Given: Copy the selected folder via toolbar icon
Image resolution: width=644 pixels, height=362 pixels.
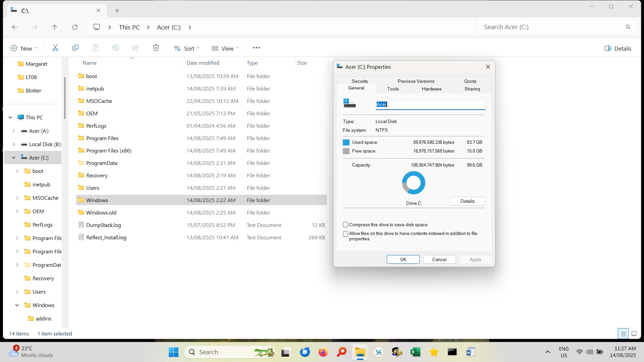Looking at the screenshot, I should (75, 48).
